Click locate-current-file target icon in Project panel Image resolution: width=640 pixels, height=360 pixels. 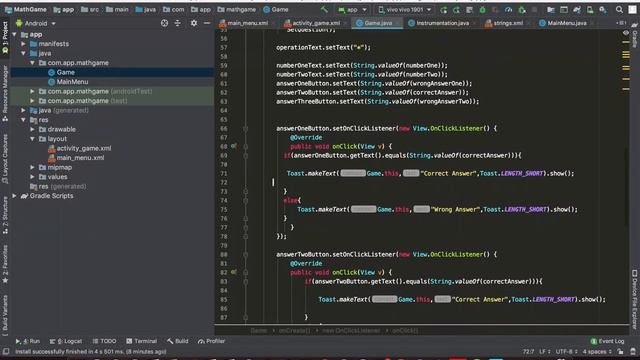tap(164, 23)
